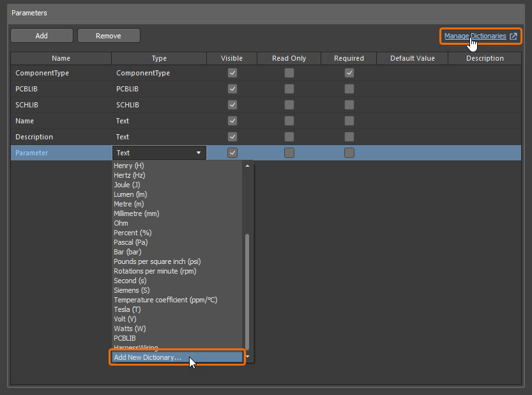This screenshot has height=395, width=532.
Task: Select Hertz (Hz) from type list
Action: (x=129, y=175)
